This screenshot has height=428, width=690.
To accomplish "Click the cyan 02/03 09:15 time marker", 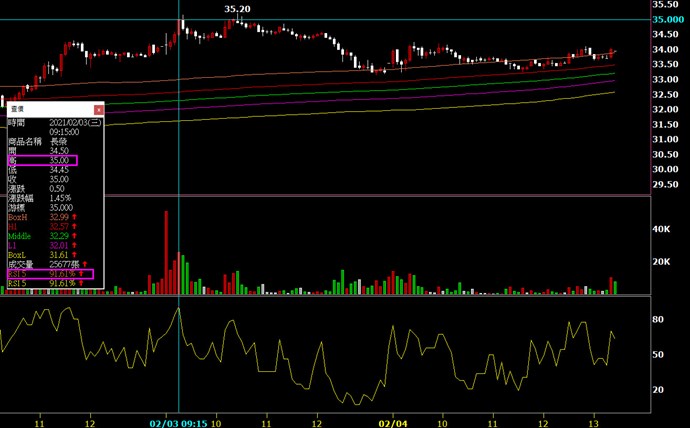I will pos(178,424).
